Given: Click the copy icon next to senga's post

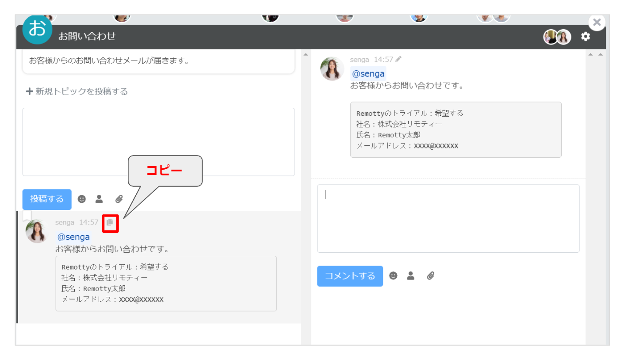Looking at the screenshot, I should point(110,222).
